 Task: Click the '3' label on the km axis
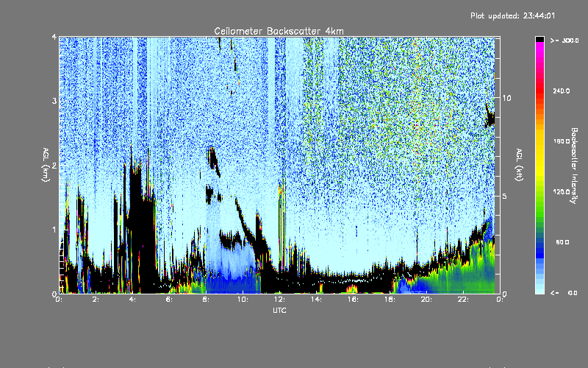pos(54,101)
